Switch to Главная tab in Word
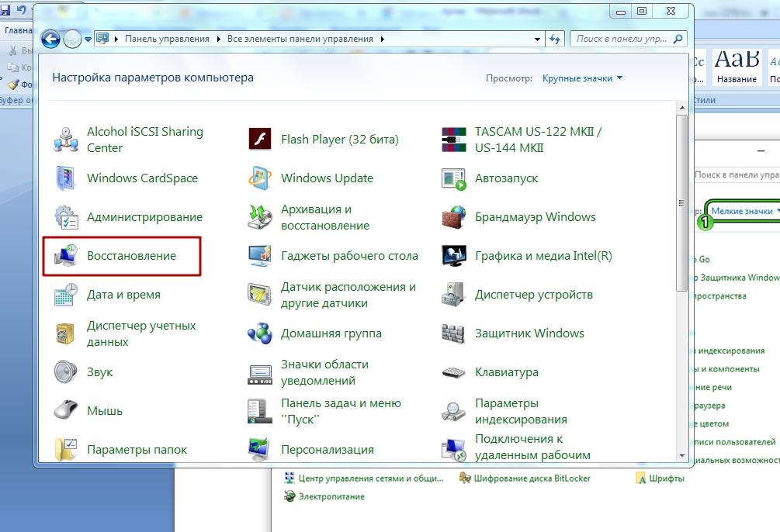This screenshot has width=780, height=532. pos(17,30)
